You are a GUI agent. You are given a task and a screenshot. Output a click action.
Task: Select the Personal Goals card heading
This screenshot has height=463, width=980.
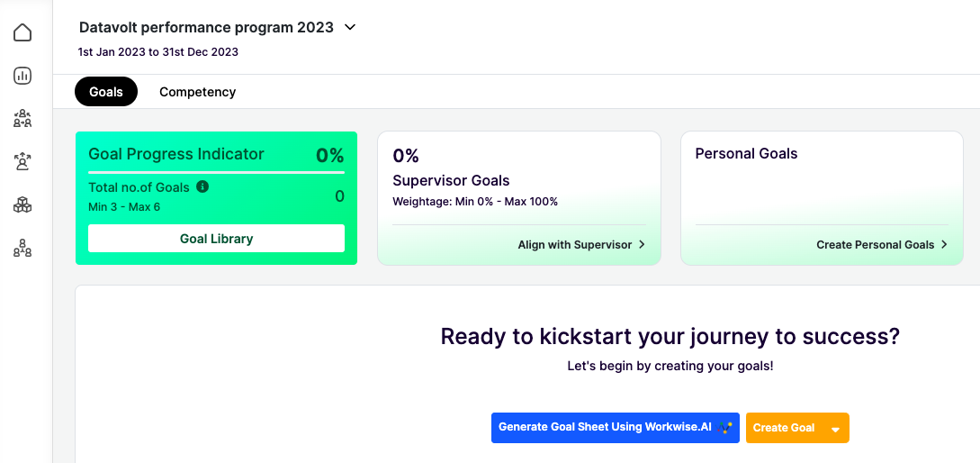(746, 153)
